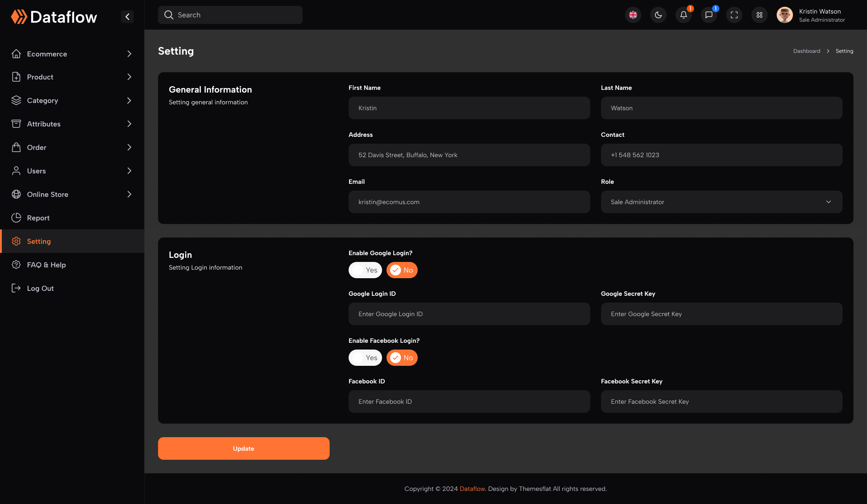Image resolution: width=867 pixels, height=504 pixels.
Task: Open the Report section from the sidebar
Action: (x=38, y=218)
